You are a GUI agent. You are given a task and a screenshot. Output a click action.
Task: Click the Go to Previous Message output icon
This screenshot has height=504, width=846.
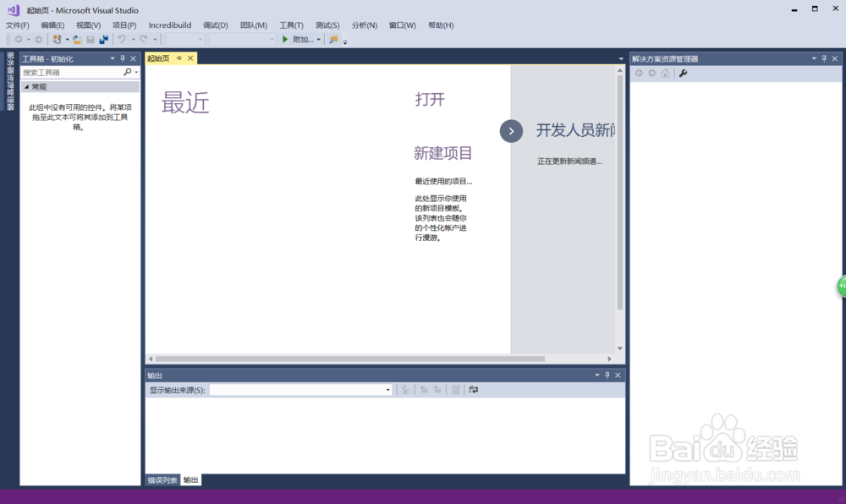point(424,390)
